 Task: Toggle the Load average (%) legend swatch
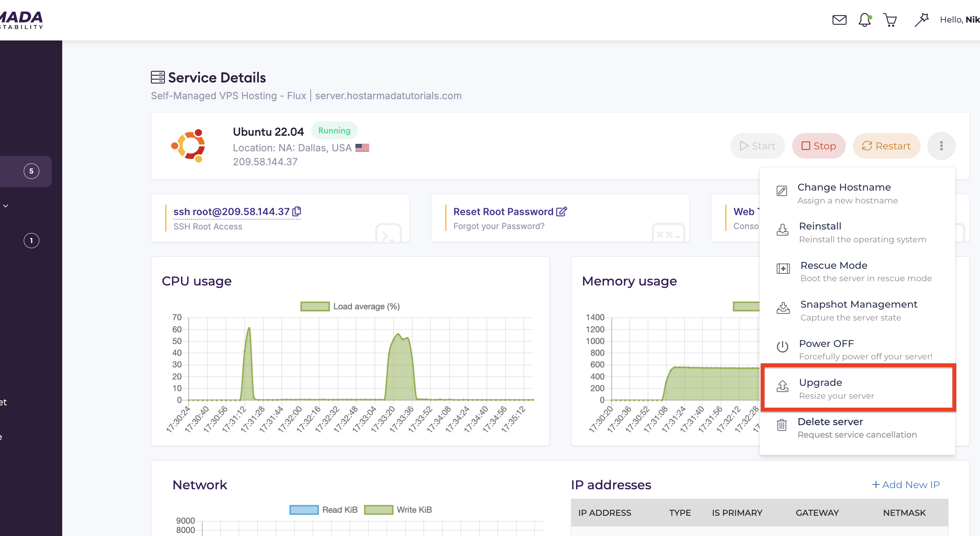click(315, 307)
